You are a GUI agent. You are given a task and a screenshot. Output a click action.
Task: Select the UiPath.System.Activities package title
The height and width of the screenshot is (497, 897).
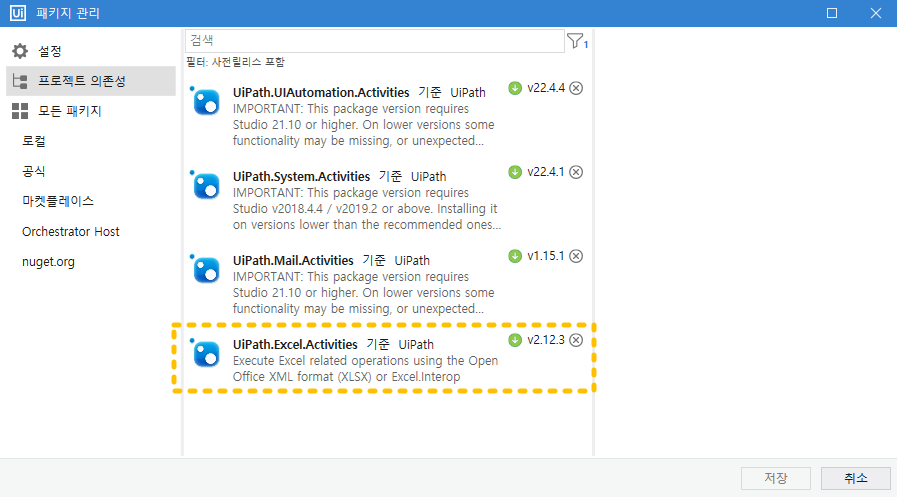[301, 177]
